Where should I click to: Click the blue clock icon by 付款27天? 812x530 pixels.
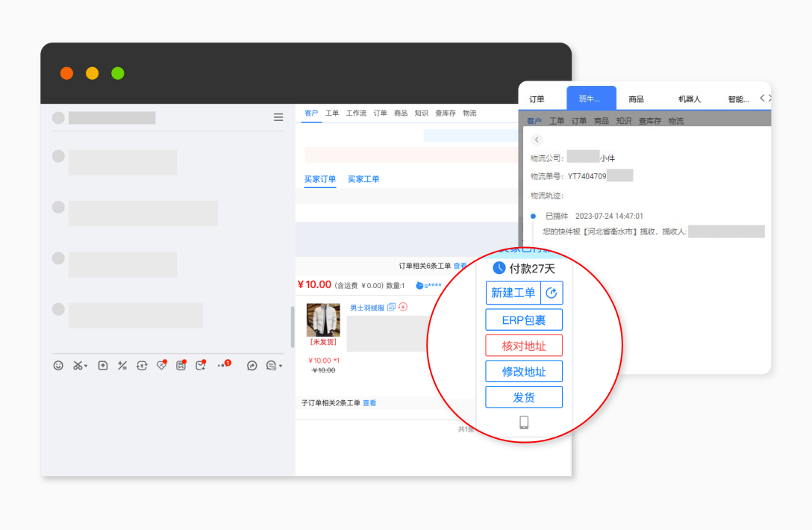pos(499,268)
